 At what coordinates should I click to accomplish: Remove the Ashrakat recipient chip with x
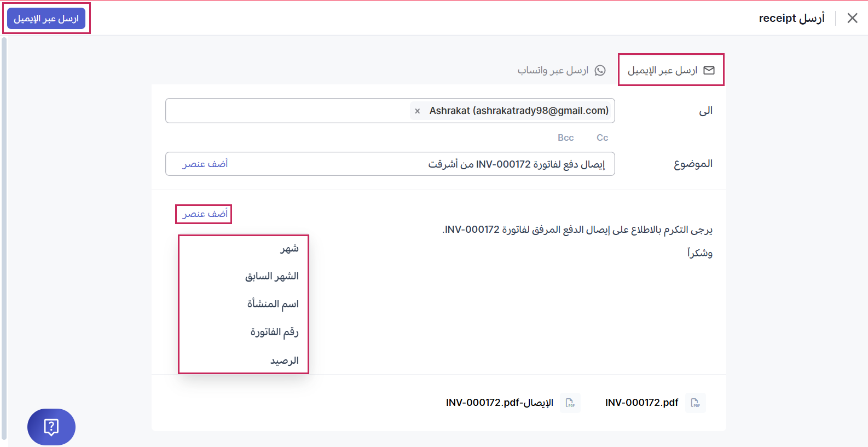coord(418,111)
